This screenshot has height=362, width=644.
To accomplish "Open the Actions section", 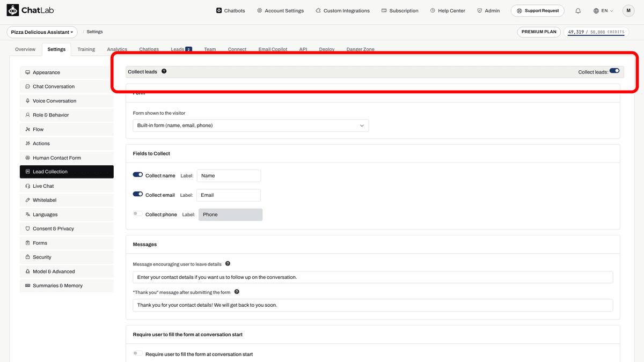I will [67, 143].
